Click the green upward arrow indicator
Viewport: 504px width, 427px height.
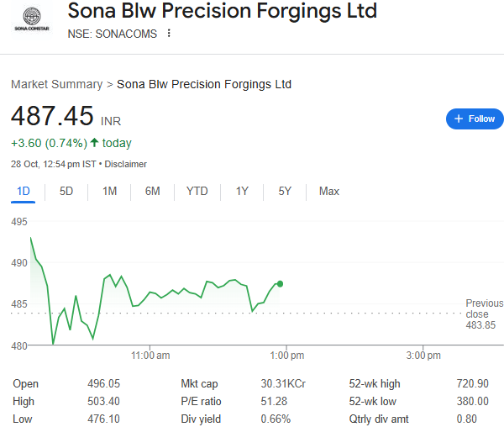pyautogui.click(x=94, y=143)
